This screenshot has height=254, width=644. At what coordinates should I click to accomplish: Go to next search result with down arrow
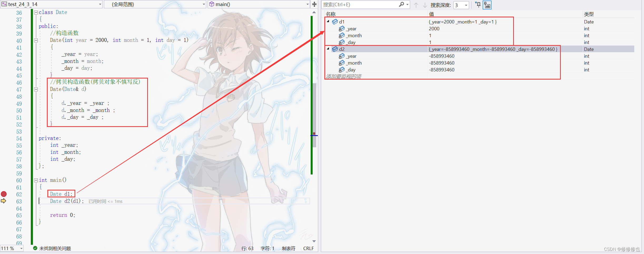(x=425, y=5)
